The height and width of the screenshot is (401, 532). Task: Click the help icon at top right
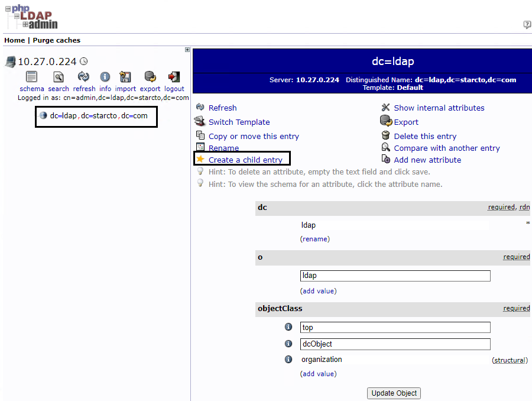(x=527, y=25)
